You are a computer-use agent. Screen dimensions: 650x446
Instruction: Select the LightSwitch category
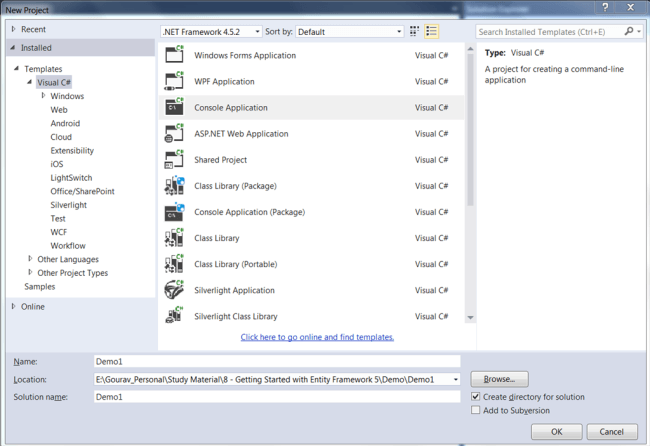click(71, 178)
